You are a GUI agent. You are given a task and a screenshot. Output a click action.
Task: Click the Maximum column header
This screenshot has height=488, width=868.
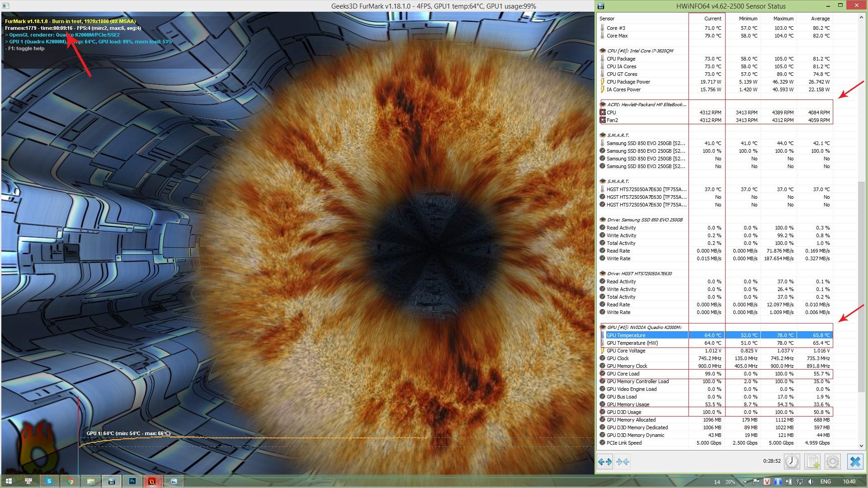pyautogui.click(x=778, y=19)
